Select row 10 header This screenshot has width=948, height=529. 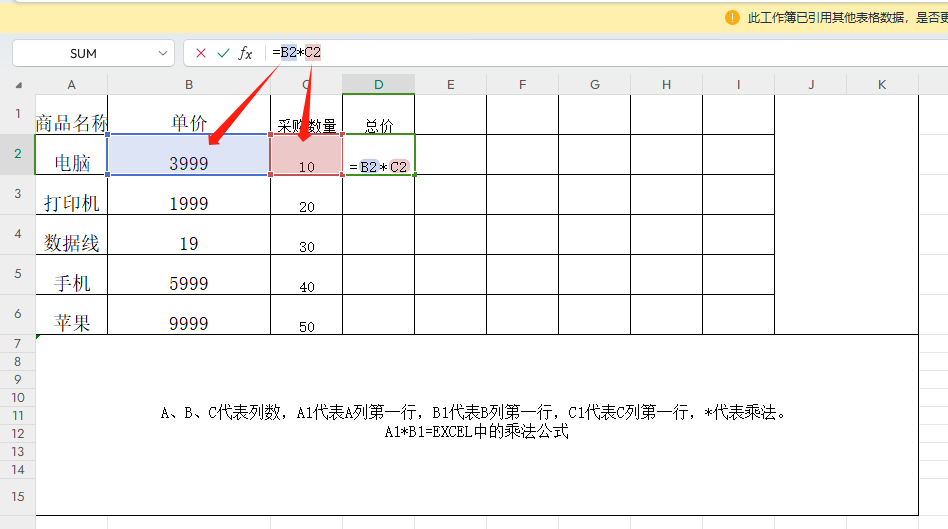pos(18,397)
